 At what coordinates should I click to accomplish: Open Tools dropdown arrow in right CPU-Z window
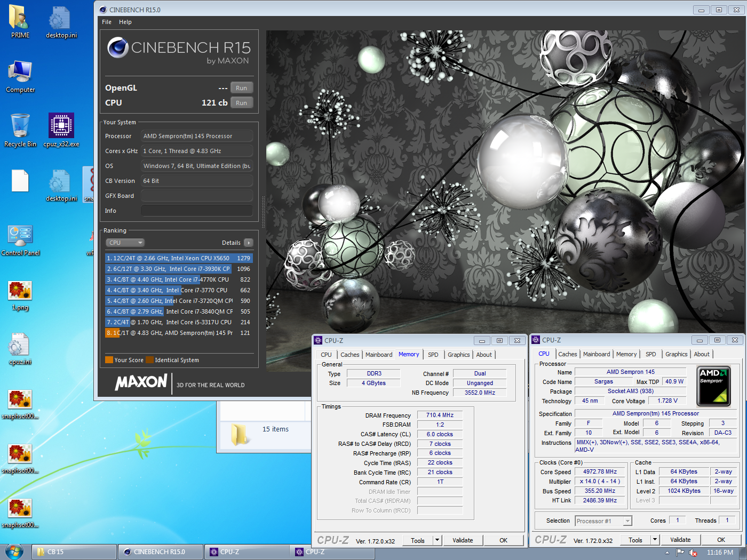655,540
